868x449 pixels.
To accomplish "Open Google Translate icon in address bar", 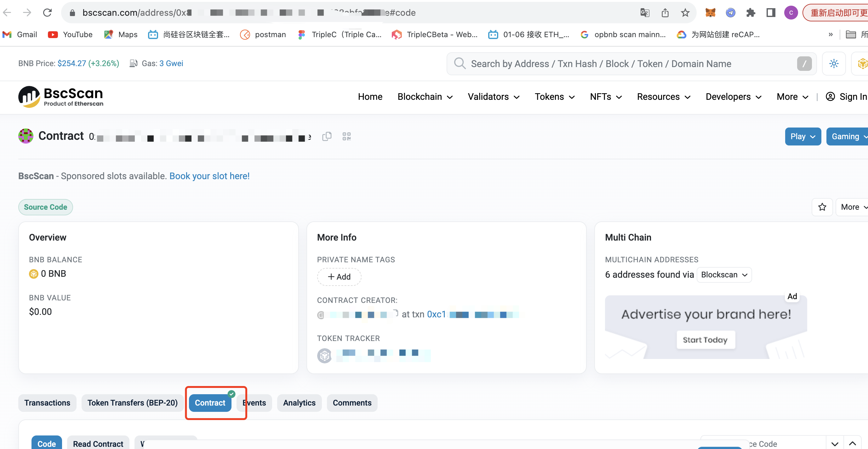I will 645,13.
